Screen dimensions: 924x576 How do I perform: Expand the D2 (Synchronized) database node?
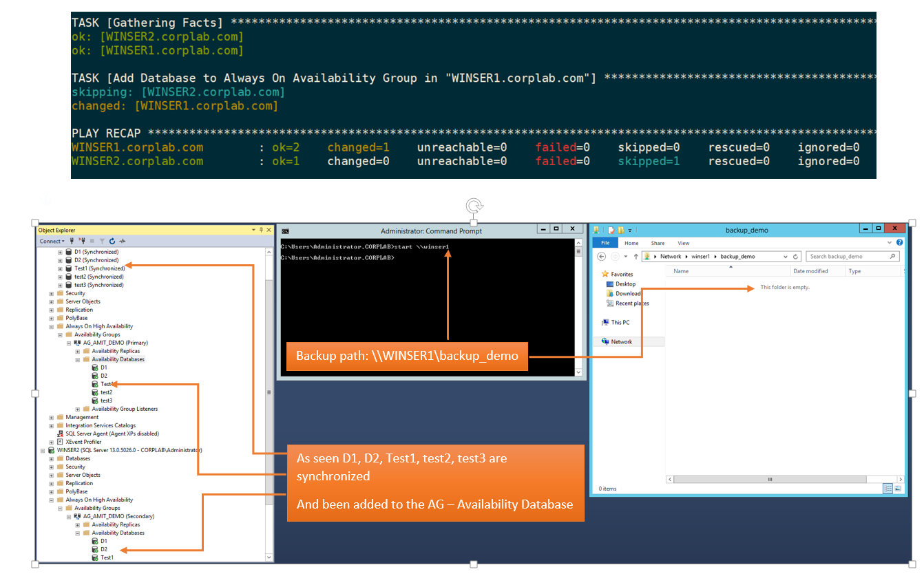coord(60,260)
